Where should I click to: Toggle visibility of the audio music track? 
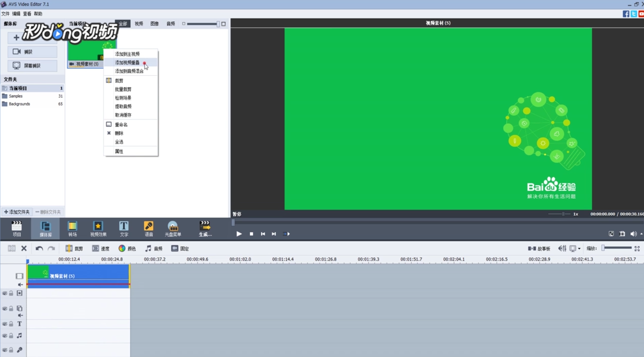5,335
